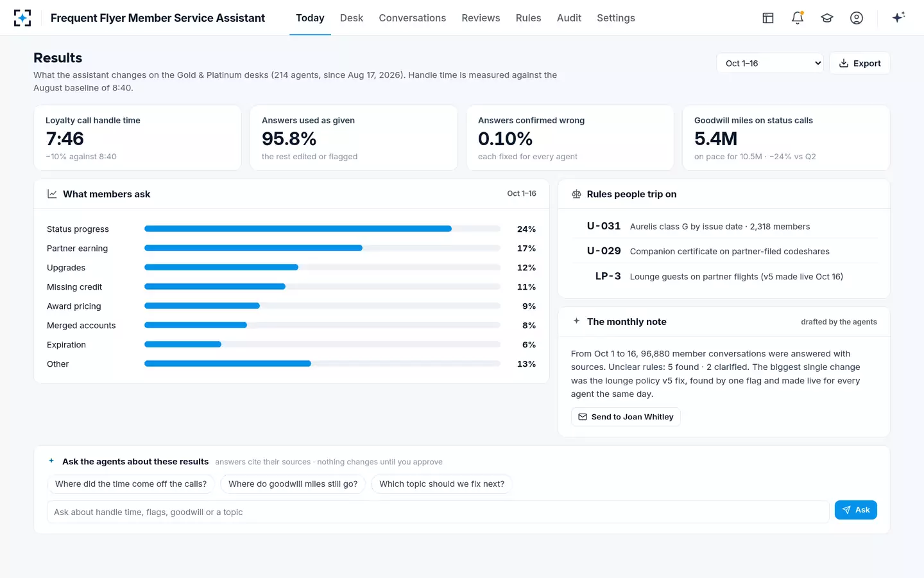Click the Partner earning bar

pyautogui.click(x=322, y=248)
